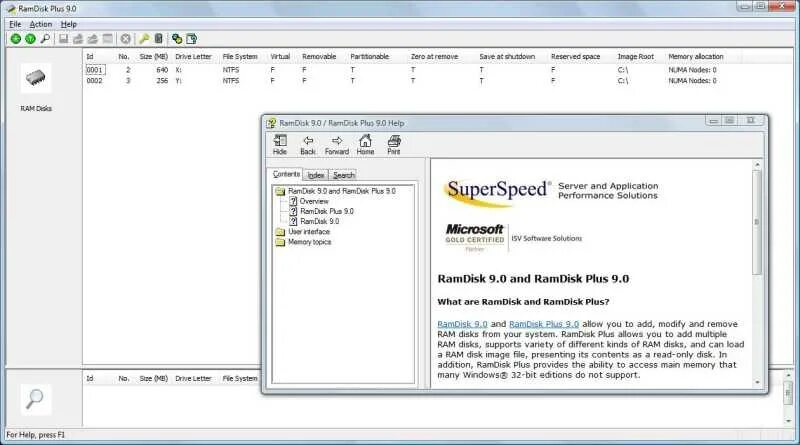Click the '256' size cell
Screen dimensions: 800x445
click(x=162, y=81)
